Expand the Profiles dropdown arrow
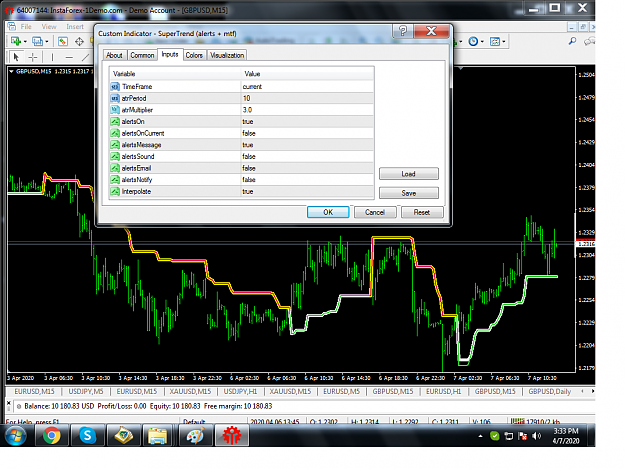Viewport: 625px width, 469px height. coord(47,41)
